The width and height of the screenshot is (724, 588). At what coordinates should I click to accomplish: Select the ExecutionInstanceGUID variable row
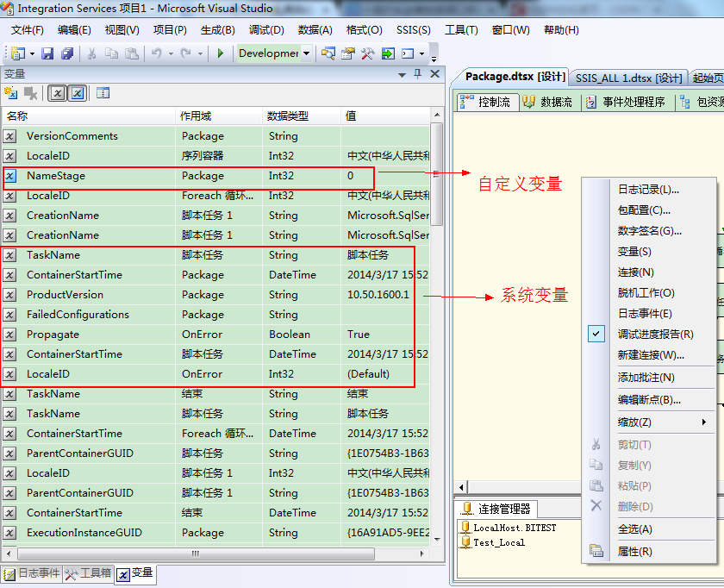pyautogui.click(x=216, y=533)
